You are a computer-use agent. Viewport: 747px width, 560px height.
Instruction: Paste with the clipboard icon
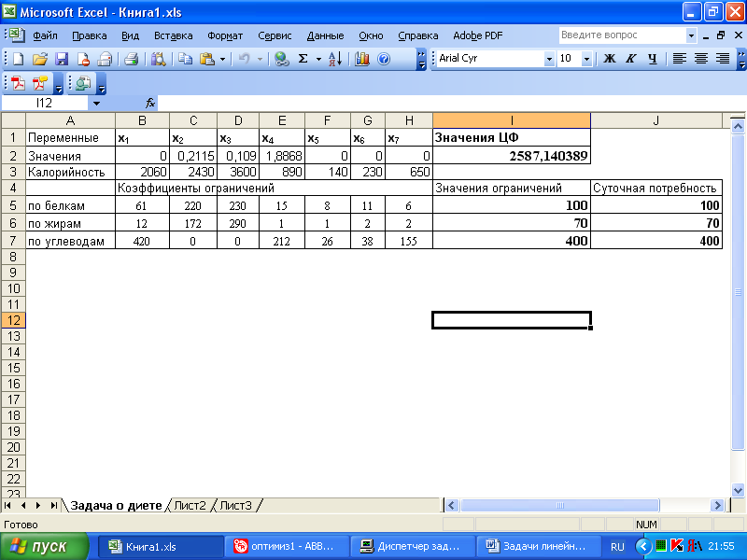point(206,59)
